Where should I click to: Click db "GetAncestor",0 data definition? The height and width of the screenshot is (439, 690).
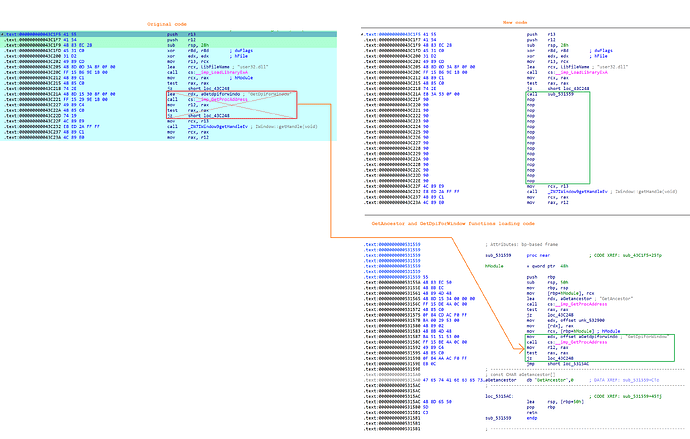(550, 380)
